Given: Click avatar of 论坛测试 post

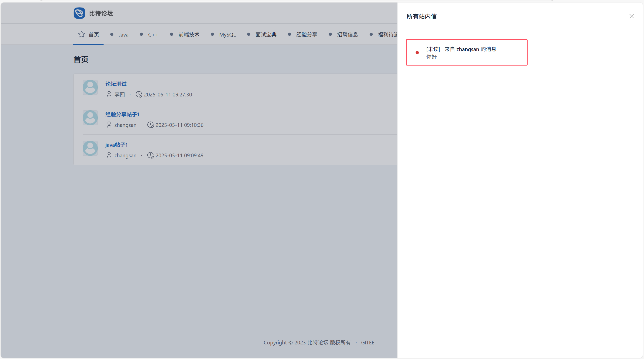Looking at the screenshot, I should click(x=90, y=87).
